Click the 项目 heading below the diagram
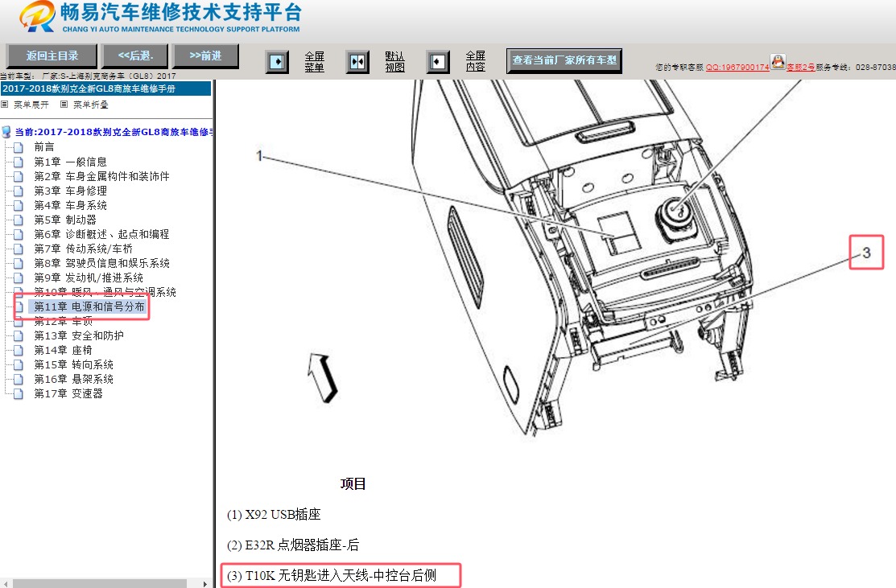 (x=353, y=484)
